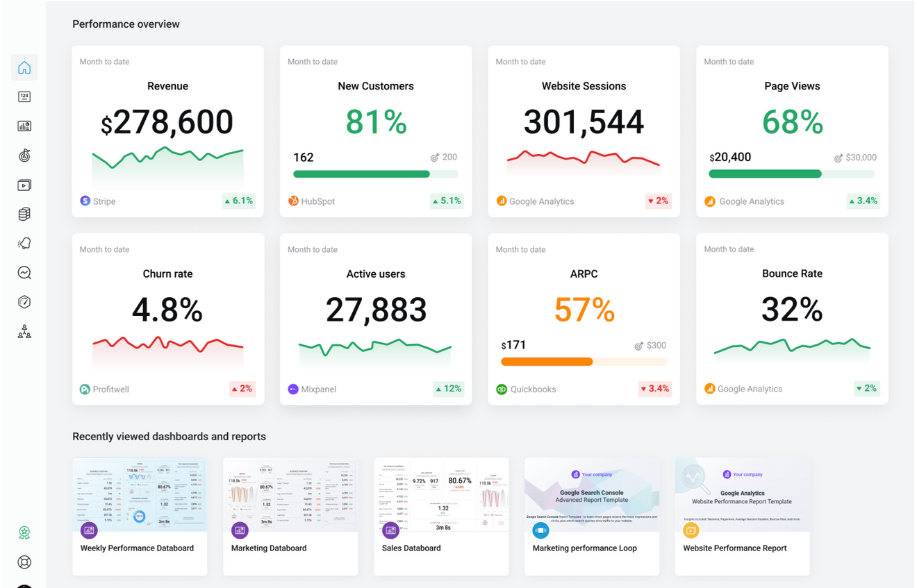Click the Revenue 6.1% change badge

(x=238, y=201)
